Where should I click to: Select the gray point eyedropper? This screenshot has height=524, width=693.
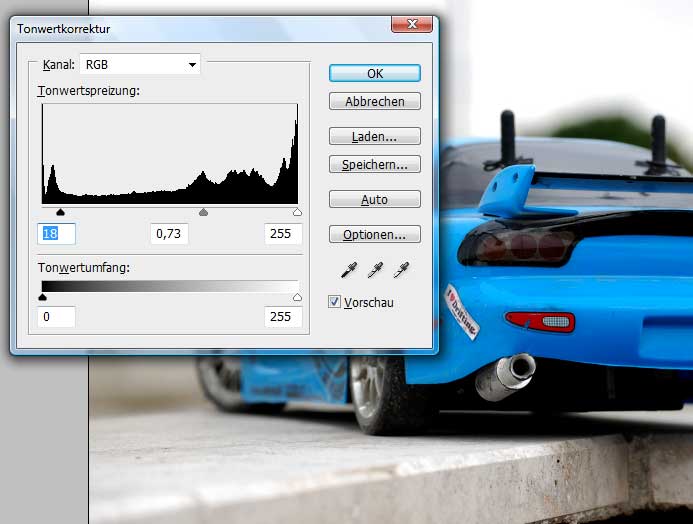(376, 270)
